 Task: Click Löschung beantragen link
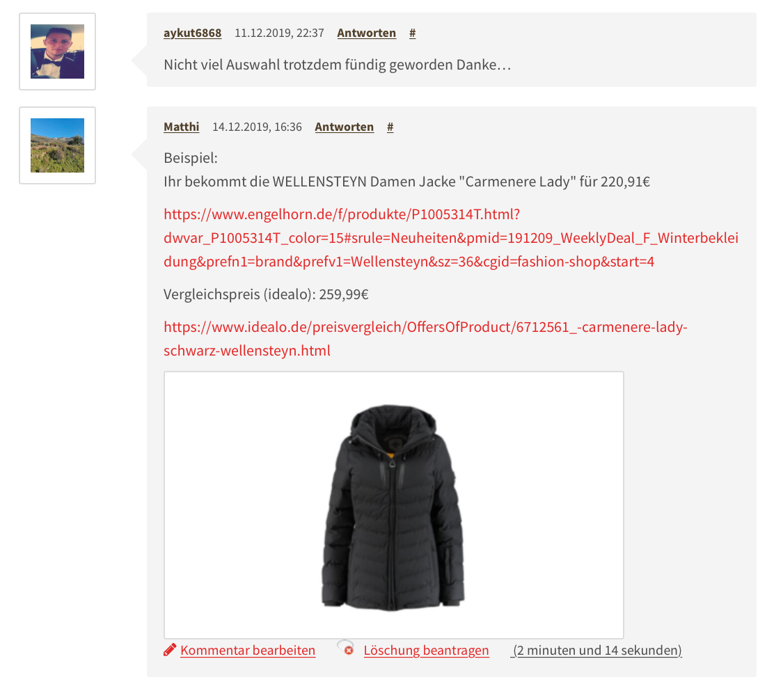(x=427, y=650)
